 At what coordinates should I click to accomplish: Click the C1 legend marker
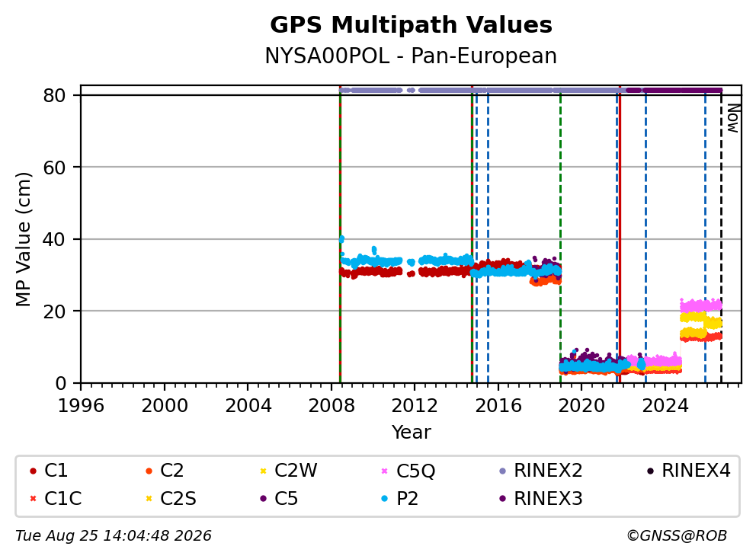tap(33, 471)
